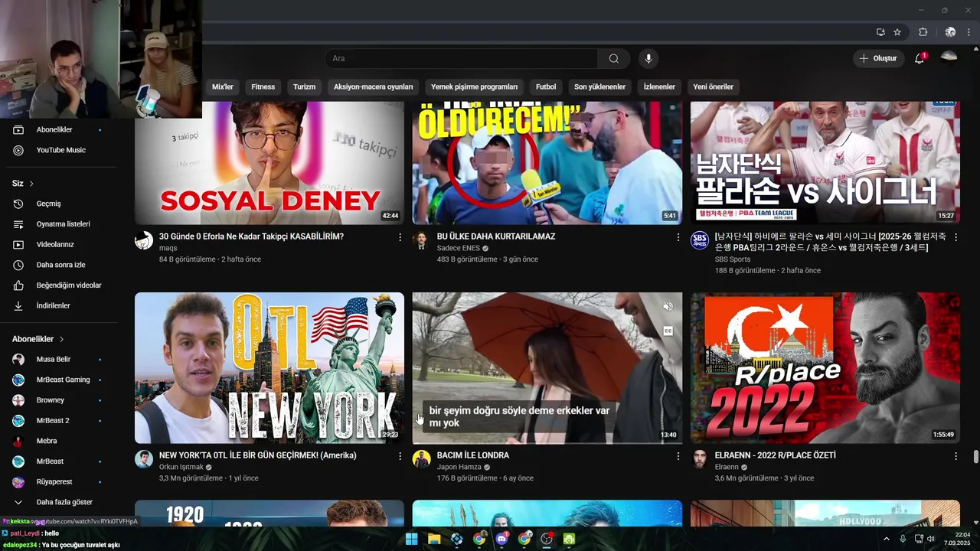Select the Futbol filter chip
The width and height of the screenshot is (980, 551).
(546, 87)
